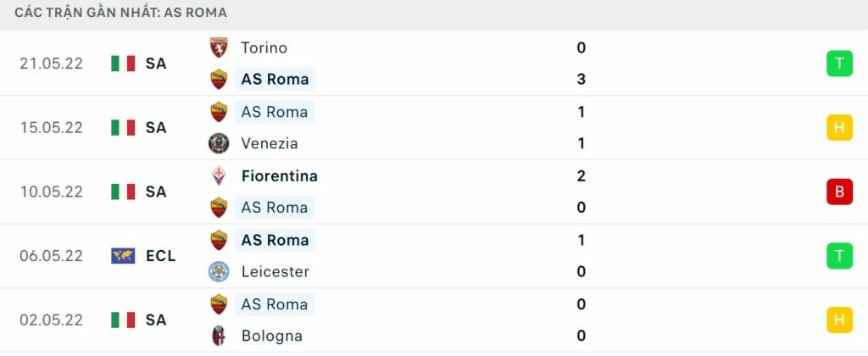
Task: Click the Fiorentina club crest
Action: pos(219,176)
